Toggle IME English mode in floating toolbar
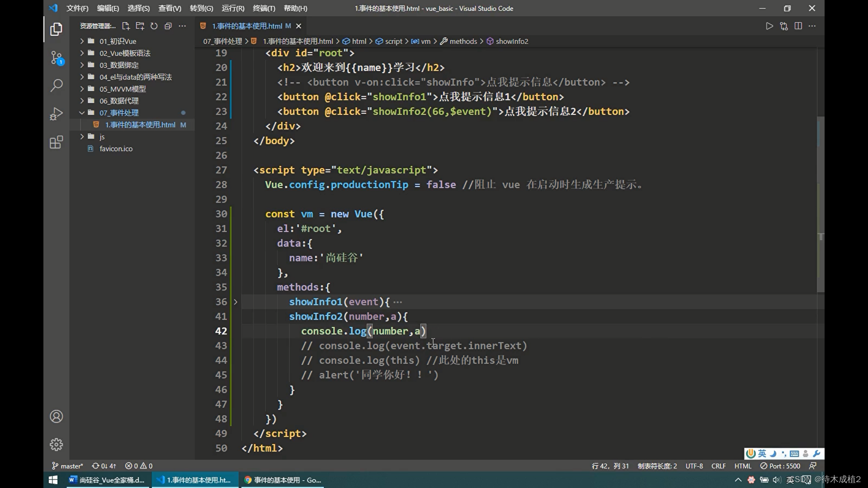This screenshot has height=488, width=868. point(762,454)
